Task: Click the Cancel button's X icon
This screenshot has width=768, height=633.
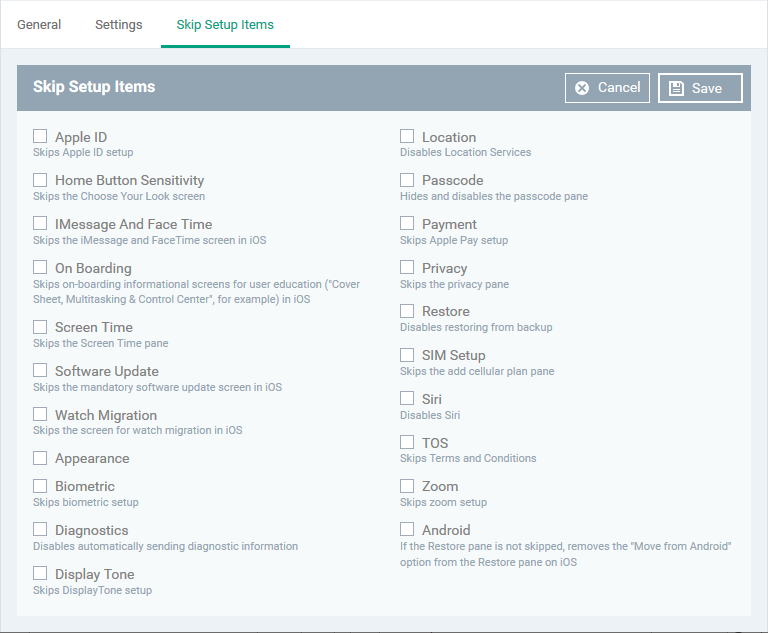Action: (x=582, y=88)
